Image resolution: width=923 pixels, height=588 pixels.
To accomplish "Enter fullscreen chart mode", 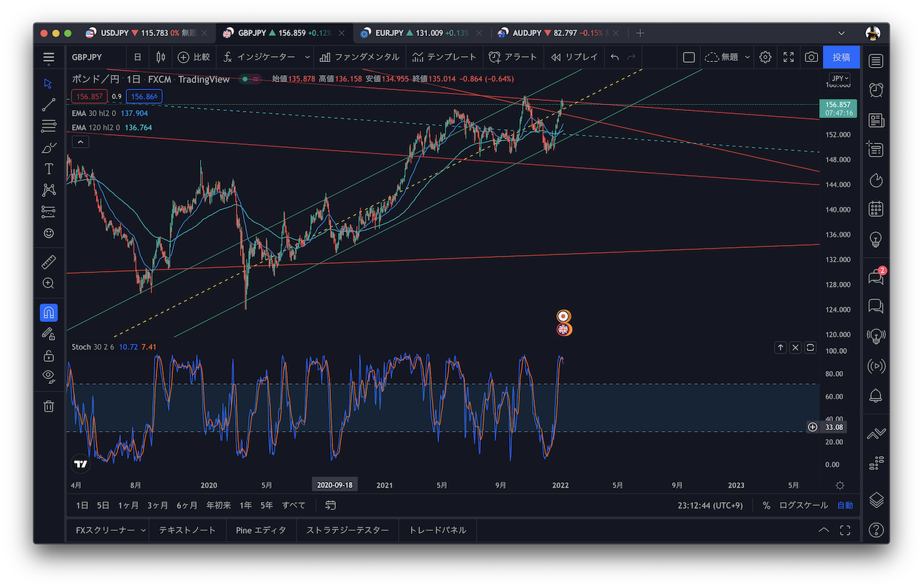I will (x=788, y=57).
